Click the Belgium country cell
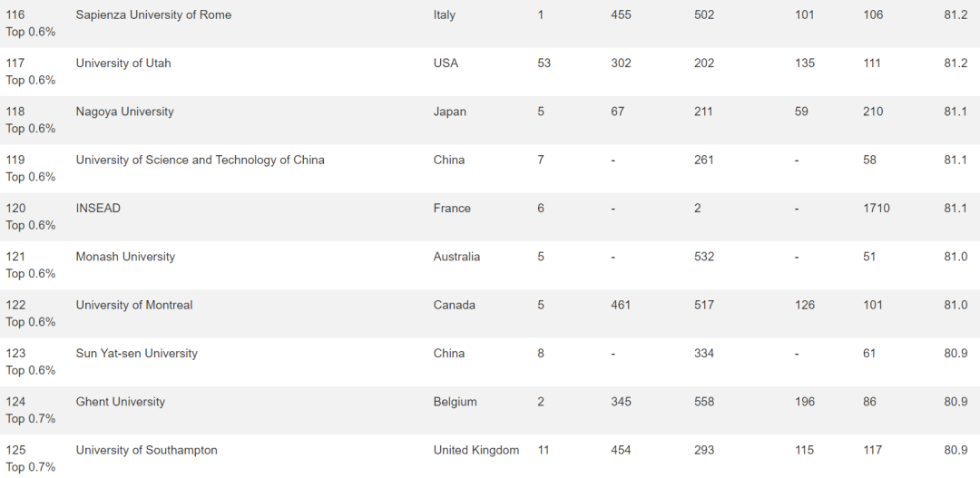Viewport: 980px width, 478px height. 455,402
